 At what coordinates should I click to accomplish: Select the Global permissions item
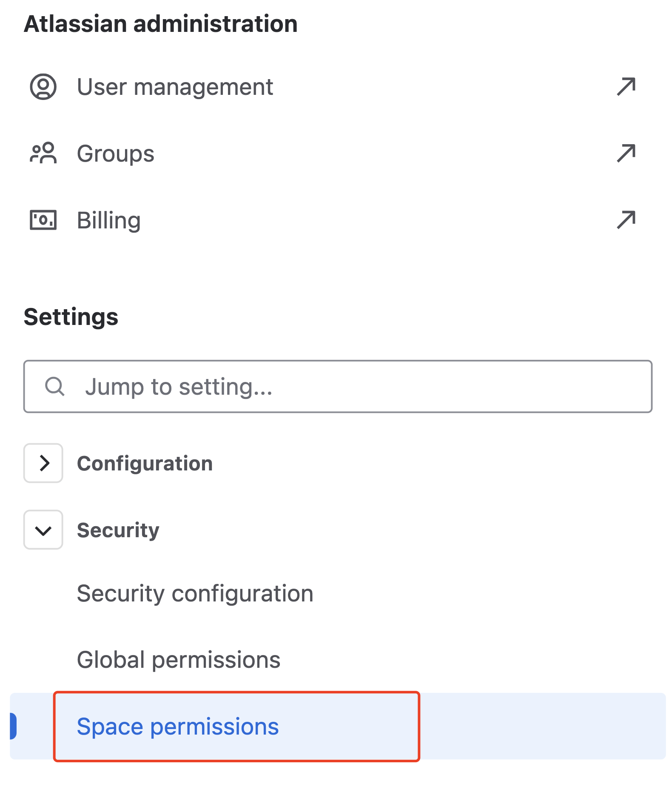179,660
